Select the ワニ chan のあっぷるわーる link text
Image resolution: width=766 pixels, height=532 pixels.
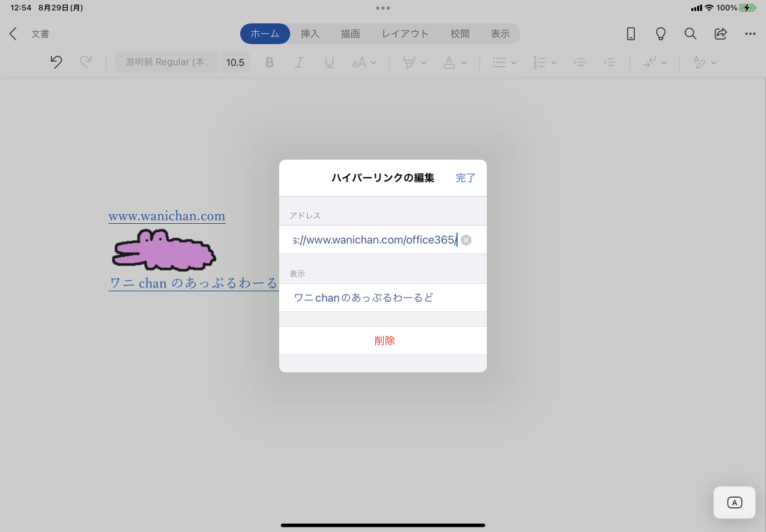click(193, 283)
